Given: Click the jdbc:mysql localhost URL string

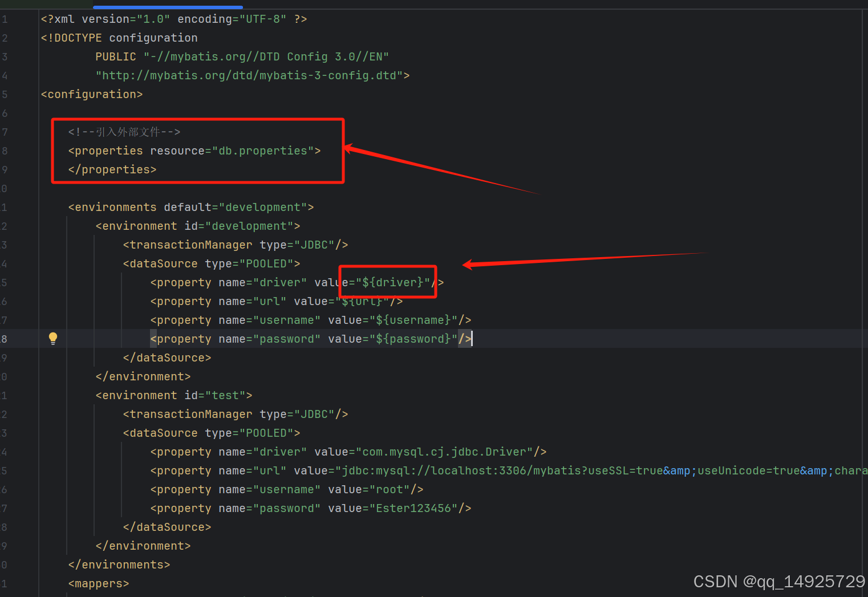Looking at the screenshot, I should pyautogui.click(x=456, y=470).
